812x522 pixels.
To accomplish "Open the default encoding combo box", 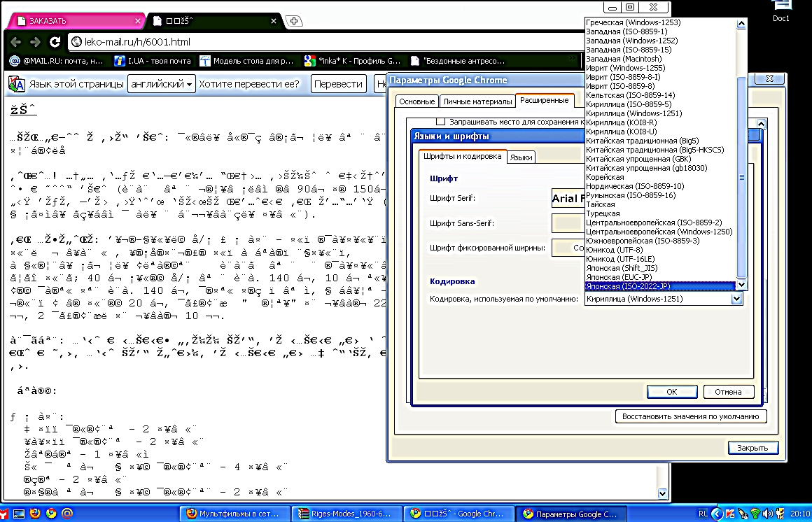I will [735, 299].
